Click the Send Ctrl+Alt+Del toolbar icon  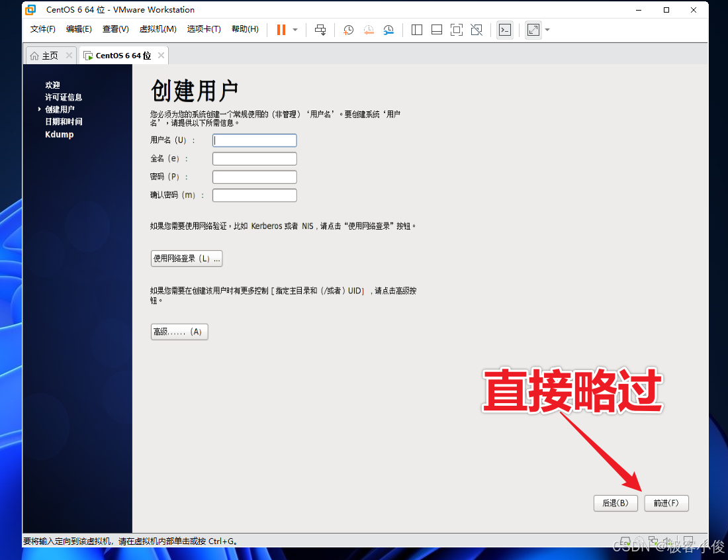tap(320, 30)
